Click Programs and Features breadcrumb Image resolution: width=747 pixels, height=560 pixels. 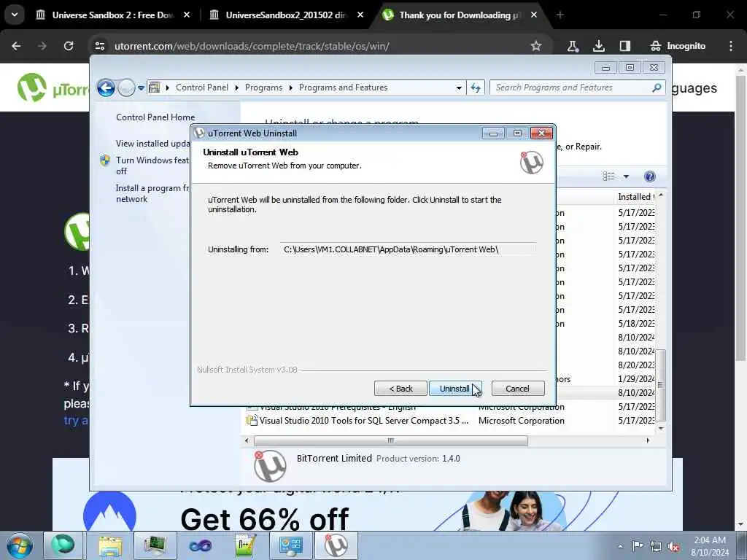[x=343, y=87]
